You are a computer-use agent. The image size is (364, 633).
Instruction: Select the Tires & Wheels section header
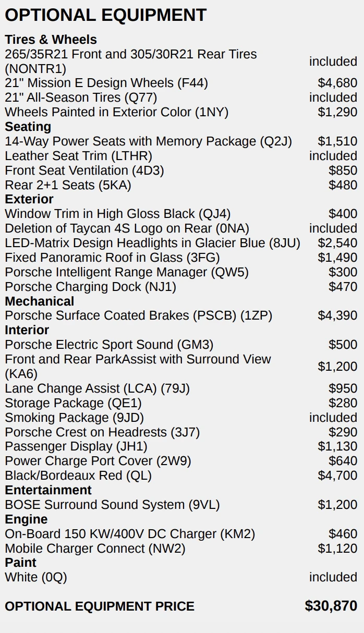(x=51, y=40)
